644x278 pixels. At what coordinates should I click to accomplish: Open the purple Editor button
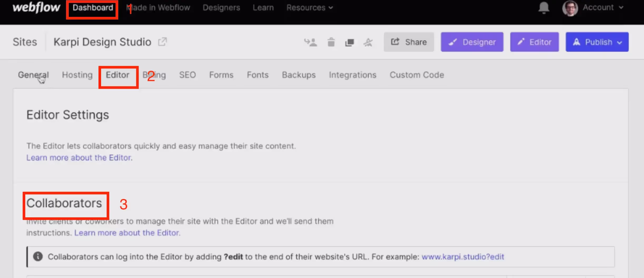click(534, 42)
